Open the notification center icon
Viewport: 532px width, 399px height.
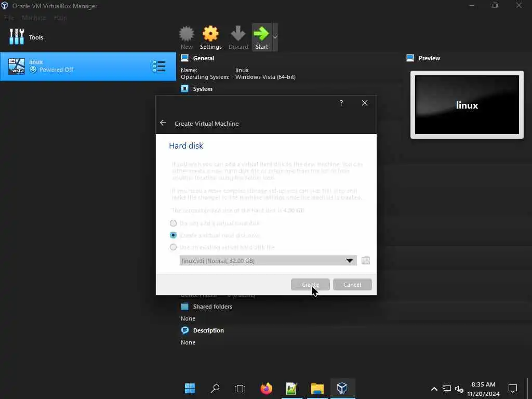(513, 389)
